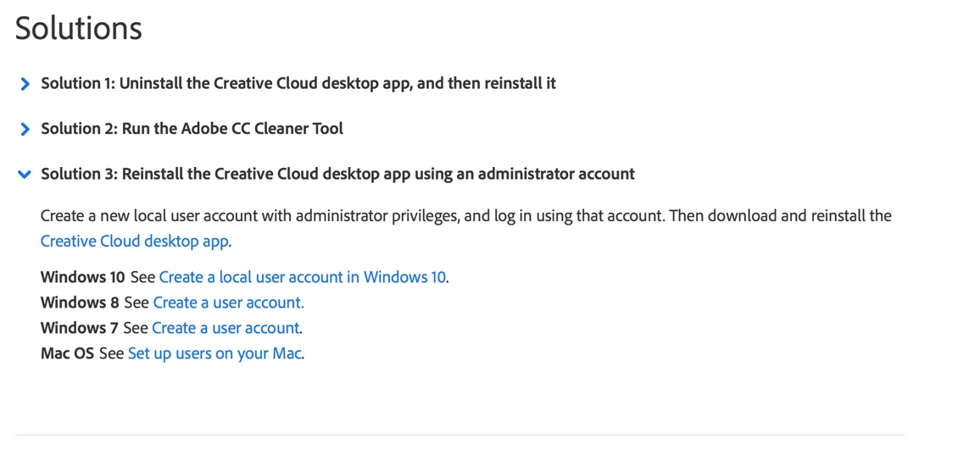Click the 'Create a new local user account' paragraph
Image resolution: width=980 pixels, height=461 pixels.
tap(465, 216)
